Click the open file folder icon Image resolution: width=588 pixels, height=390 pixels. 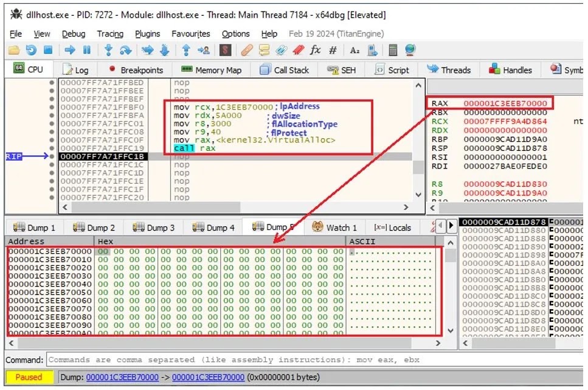14,50
